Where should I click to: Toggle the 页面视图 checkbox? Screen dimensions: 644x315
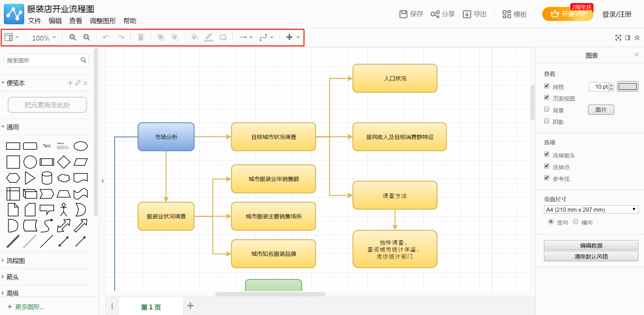point(546,97)
